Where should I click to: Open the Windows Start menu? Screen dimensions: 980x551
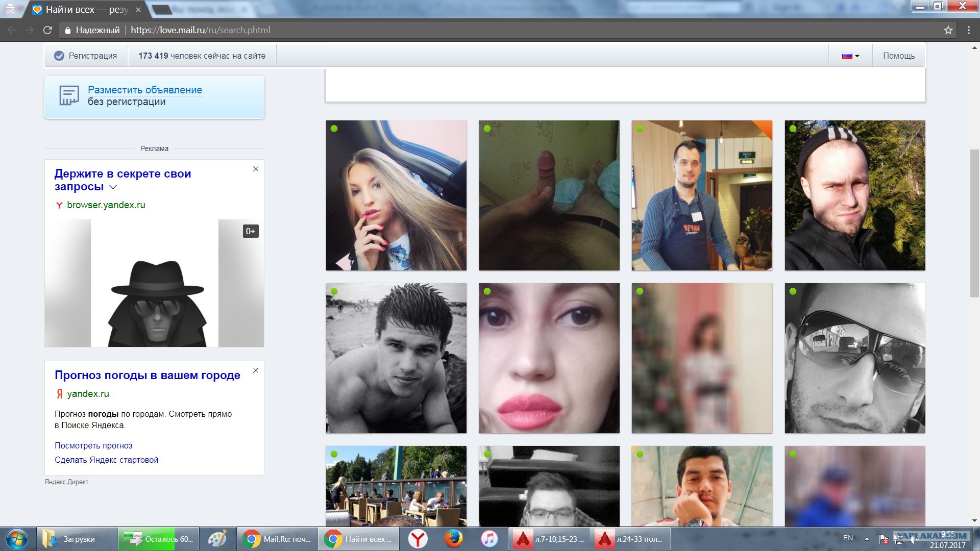[17, 539]
